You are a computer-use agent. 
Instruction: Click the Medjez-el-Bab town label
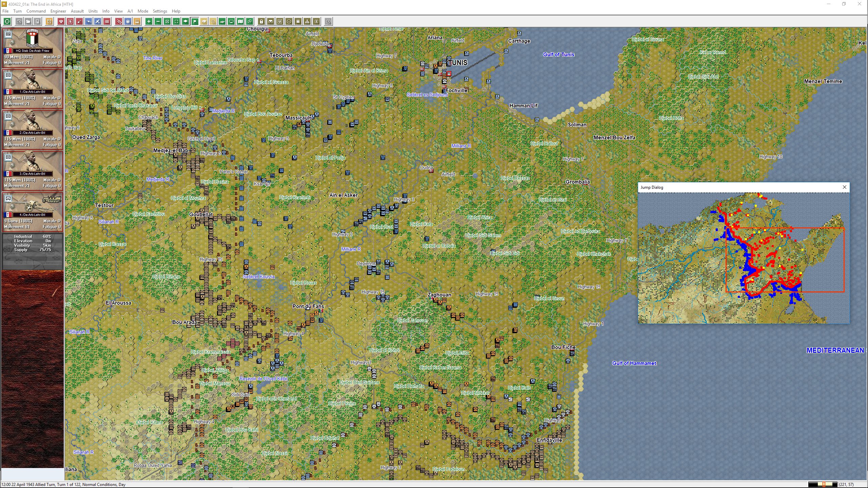pos(171,150)
